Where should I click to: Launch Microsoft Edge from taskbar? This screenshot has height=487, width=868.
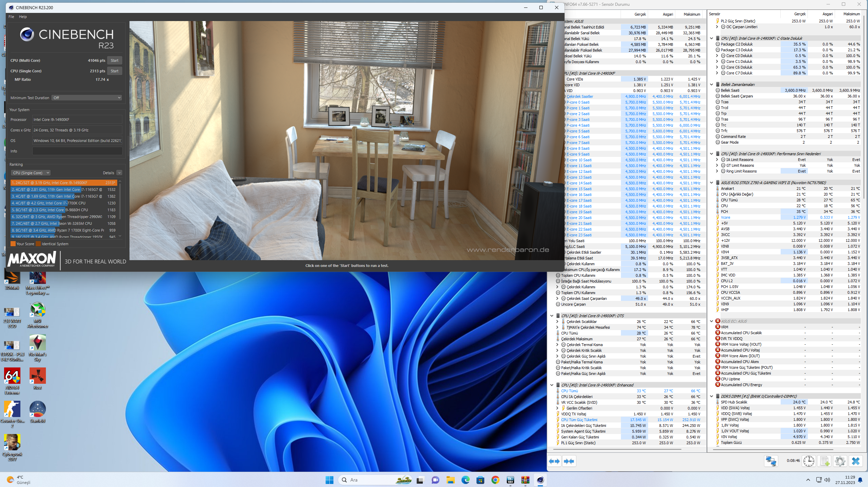(x=465, y=480)
